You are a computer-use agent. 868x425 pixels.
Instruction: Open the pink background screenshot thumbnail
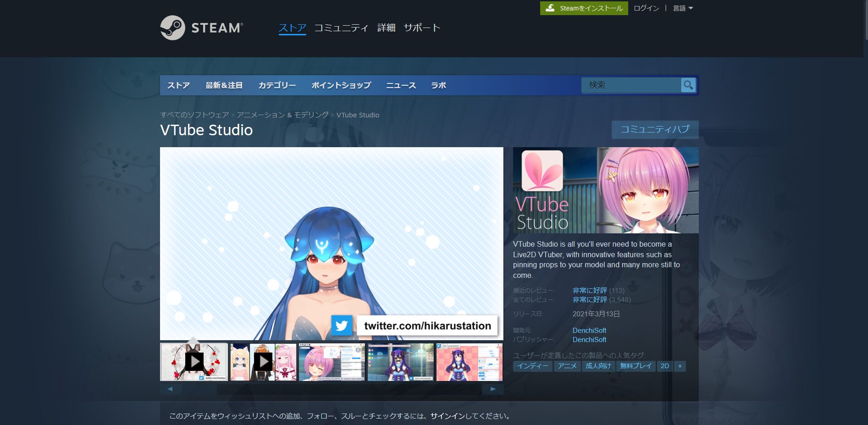click(470, 362)
